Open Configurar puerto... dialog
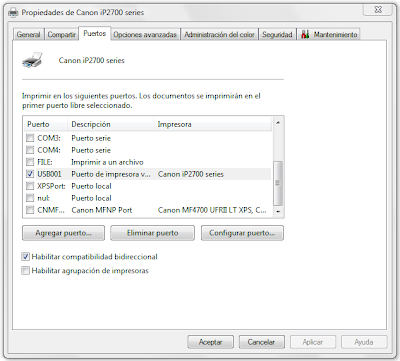 point(242,233)
